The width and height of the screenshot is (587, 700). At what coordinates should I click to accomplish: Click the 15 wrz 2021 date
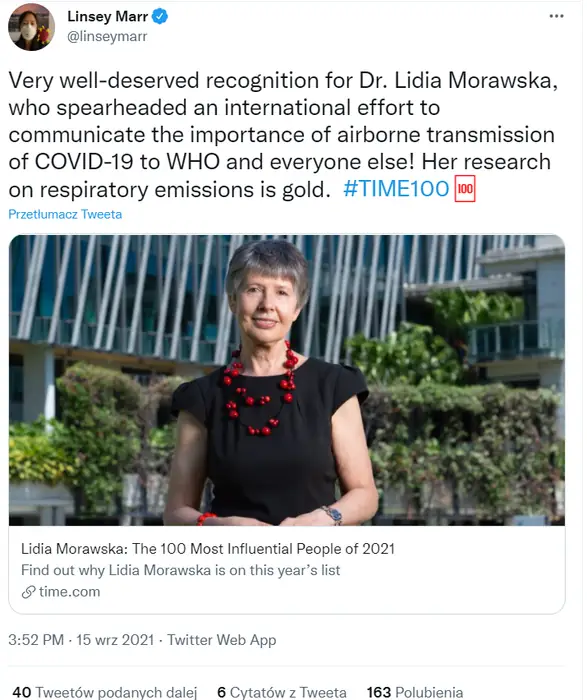(115, 640)
